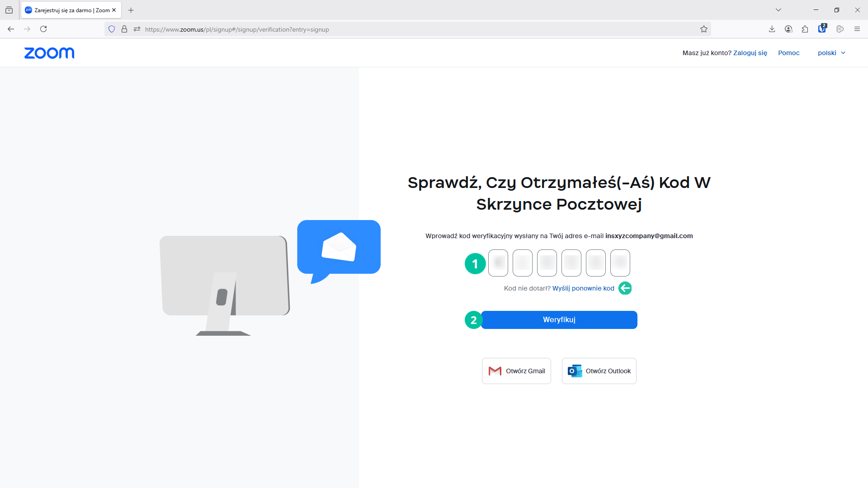This screenshot has height=488, width=868.
Task: Click the URL address bar
Action: (x=407, y=29)
